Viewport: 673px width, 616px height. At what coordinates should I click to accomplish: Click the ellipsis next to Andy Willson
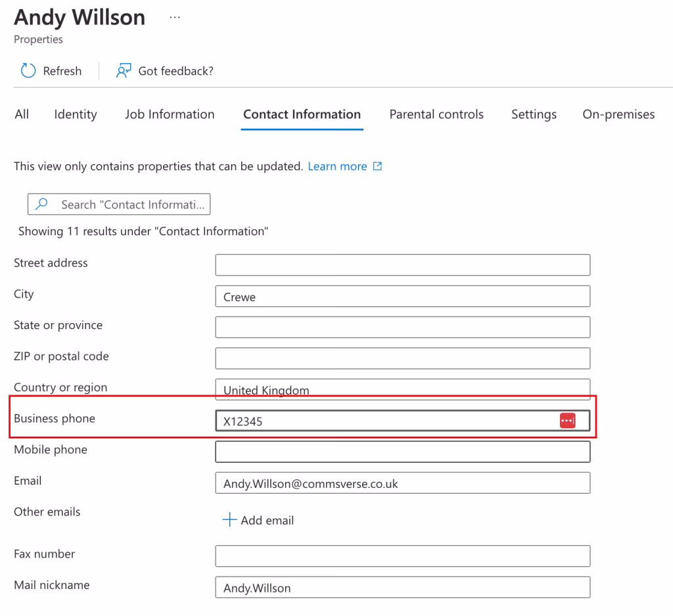[174, 16]
